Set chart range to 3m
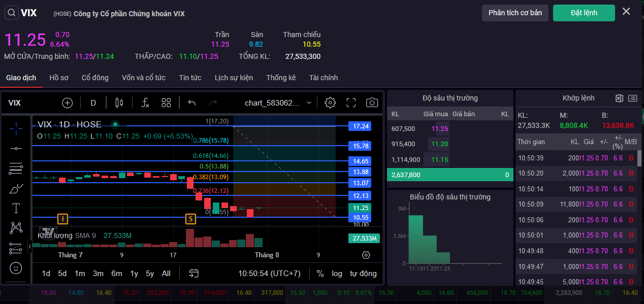Viewport: 644px width, 304px height. click(98, 274)
